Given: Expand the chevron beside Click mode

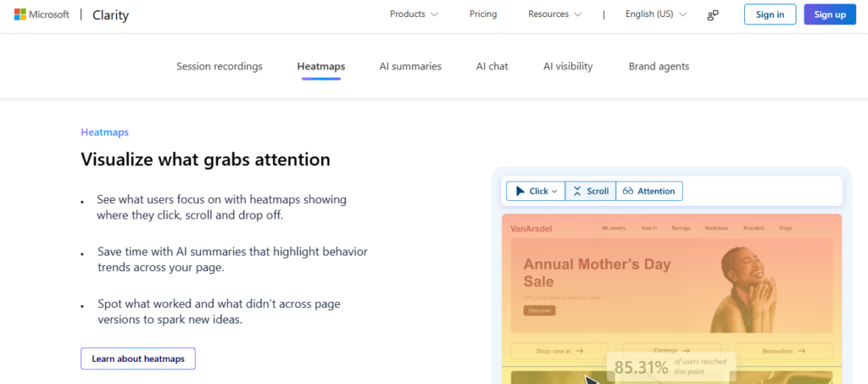Looking at the screenshot, I should pos(554,192).
